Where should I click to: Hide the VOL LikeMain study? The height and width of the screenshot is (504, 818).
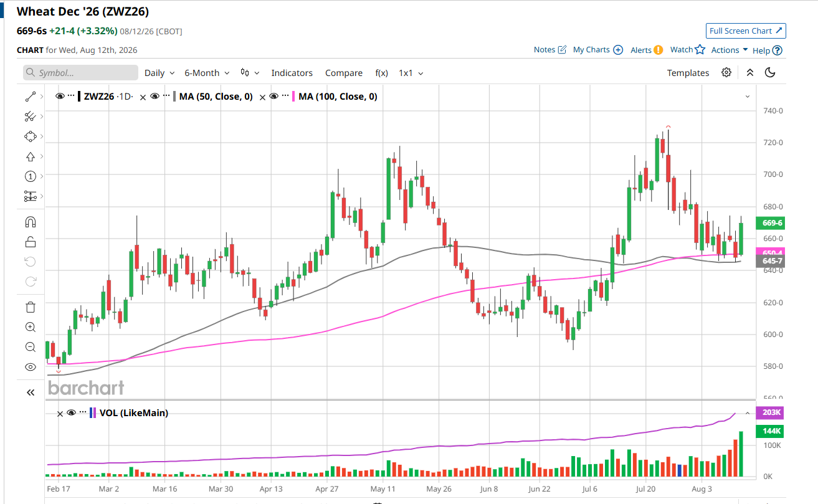(x=72, y=412)
